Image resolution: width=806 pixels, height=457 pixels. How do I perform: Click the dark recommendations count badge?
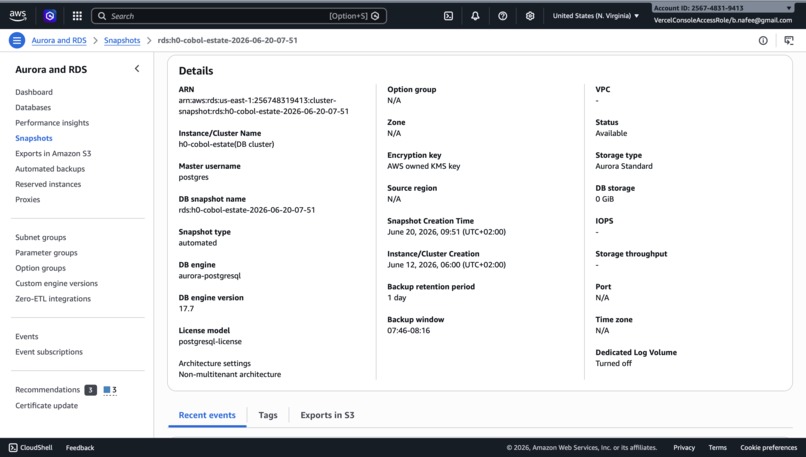pyautogui.click(x=90, y=390)
